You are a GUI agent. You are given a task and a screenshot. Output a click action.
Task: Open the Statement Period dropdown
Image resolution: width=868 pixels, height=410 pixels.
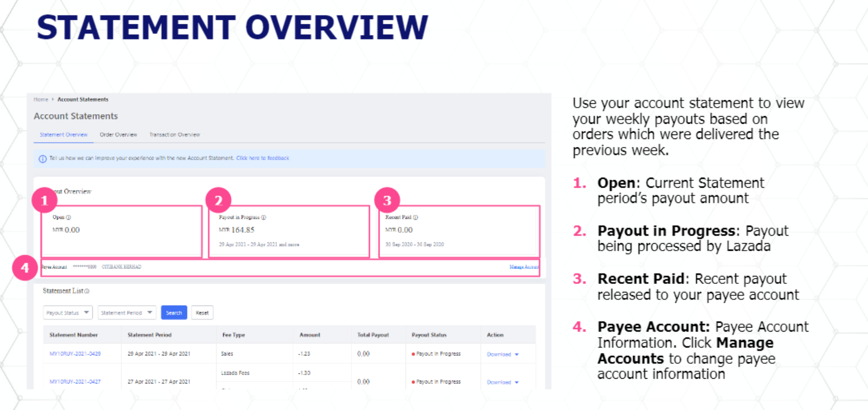127,313
